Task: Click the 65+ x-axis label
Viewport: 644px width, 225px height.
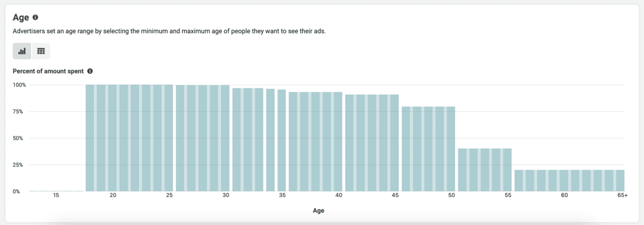Action: [x=622, y=196]
